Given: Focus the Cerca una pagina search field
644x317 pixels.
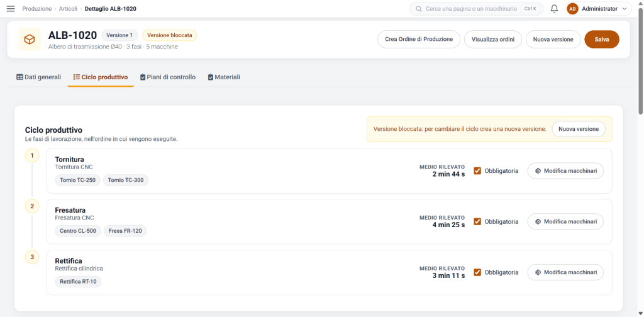Looking at the screenshot, I should pyautogui.click(x=477, y=9).
